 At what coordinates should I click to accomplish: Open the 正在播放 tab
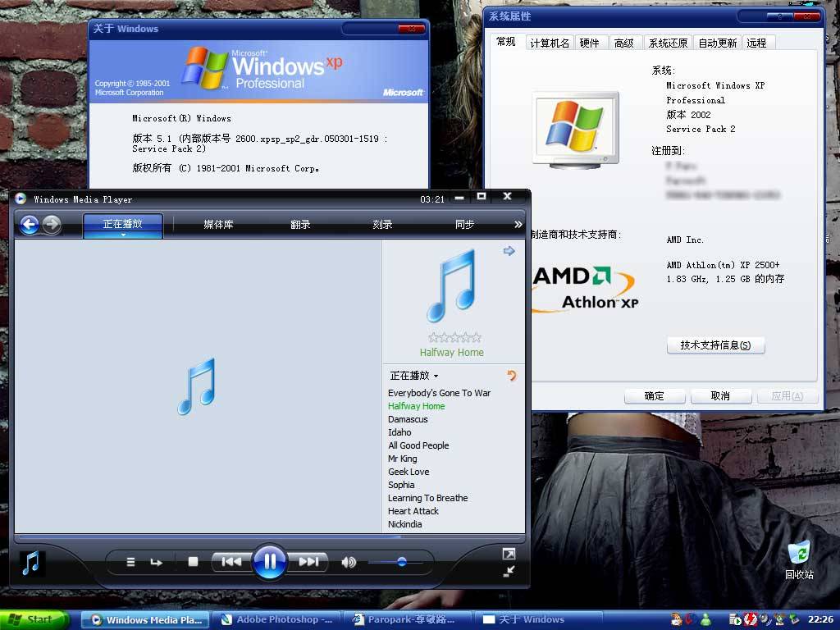123,223
